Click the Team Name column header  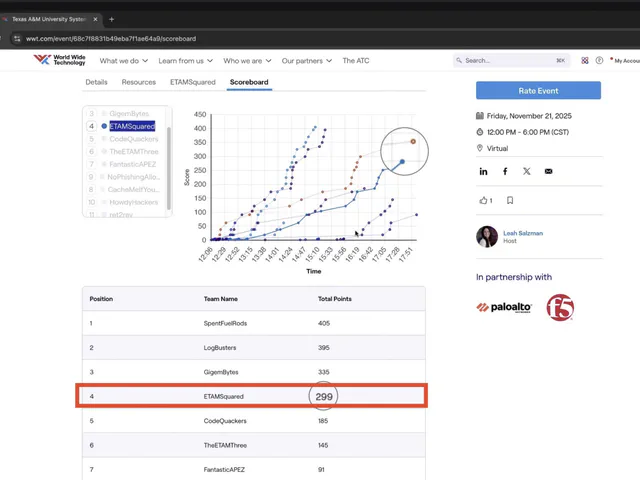click(221, 299)
